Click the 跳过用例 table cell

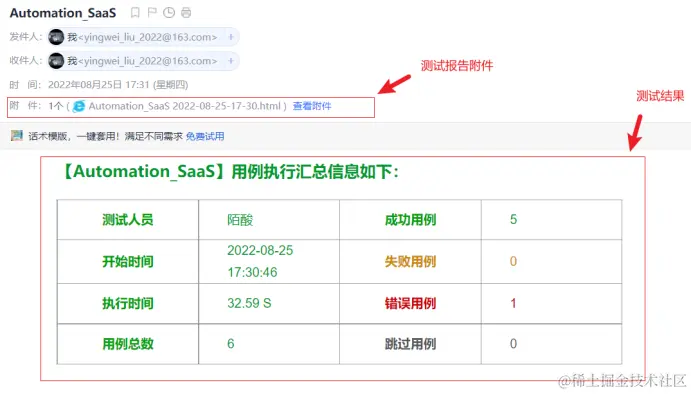[x=410, y=344]
